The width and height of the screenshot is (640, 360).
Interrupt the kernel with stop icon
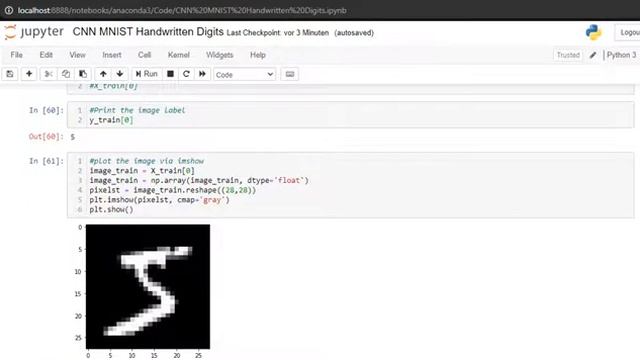coord(171,74)
